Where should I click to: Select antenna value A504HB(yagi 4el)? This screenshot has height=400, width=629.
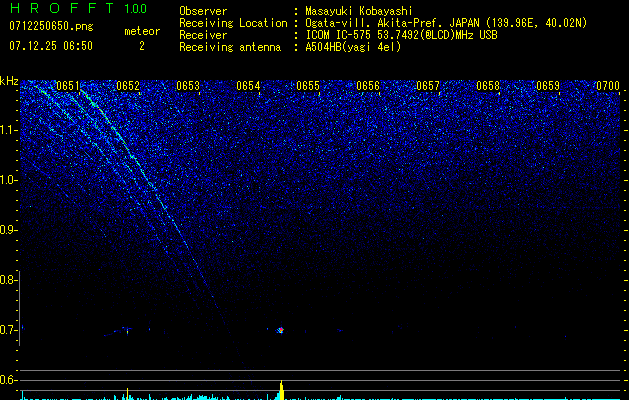click(x=353, y=47)
